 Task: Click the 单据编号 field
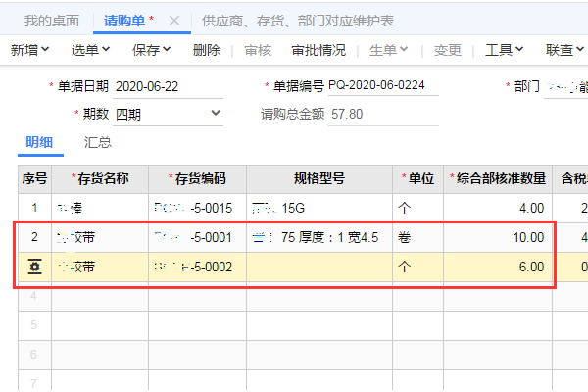pyautogui.click(x=382, y=86)
